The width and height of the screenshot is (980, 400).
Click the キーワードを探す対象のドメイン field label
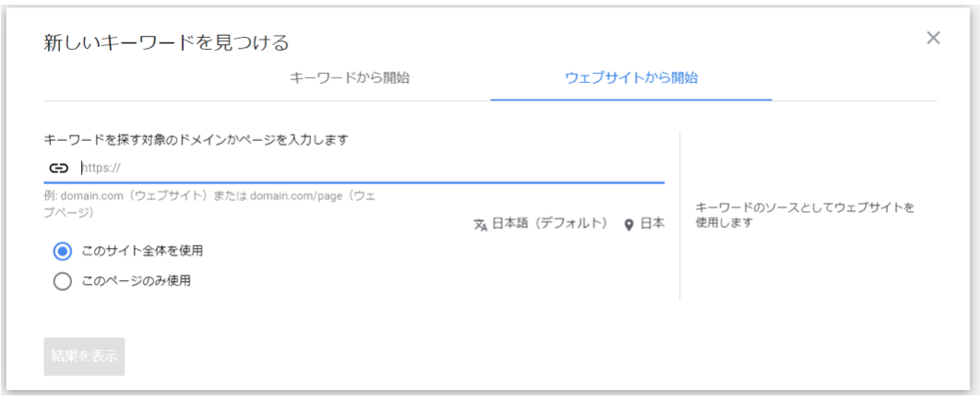click(196, 140)
